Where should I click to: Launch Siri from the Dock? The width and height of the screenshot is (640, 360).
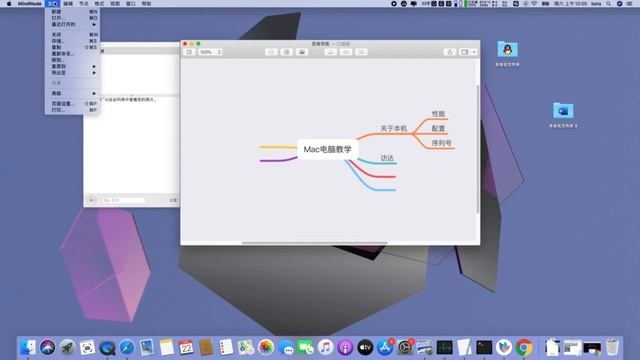tap(47, 347)
